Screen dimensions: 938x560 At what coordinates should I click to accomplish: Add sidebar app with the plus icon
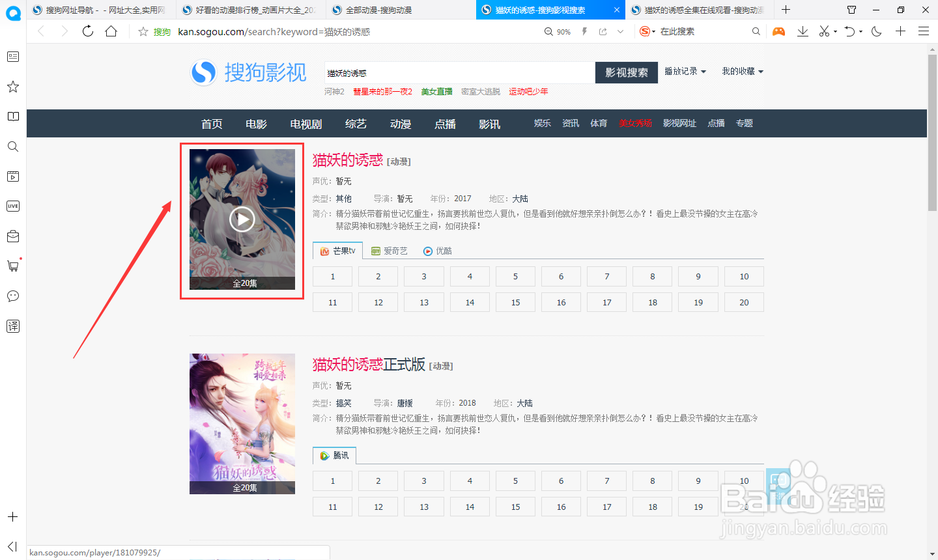pyautogui.click(x=13, y=517)
